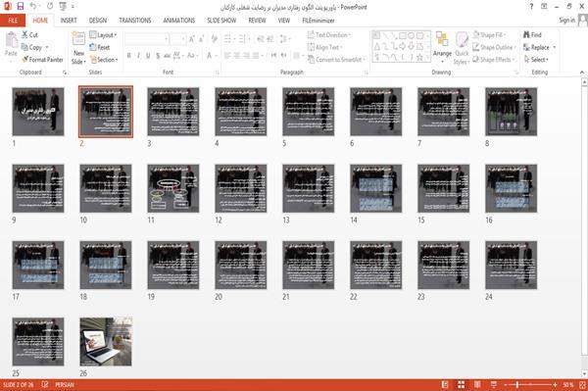Viewport: 588px width, 391px height.
Task: Expand the Select dropdown in Editing
Action: tap(536, 60)
